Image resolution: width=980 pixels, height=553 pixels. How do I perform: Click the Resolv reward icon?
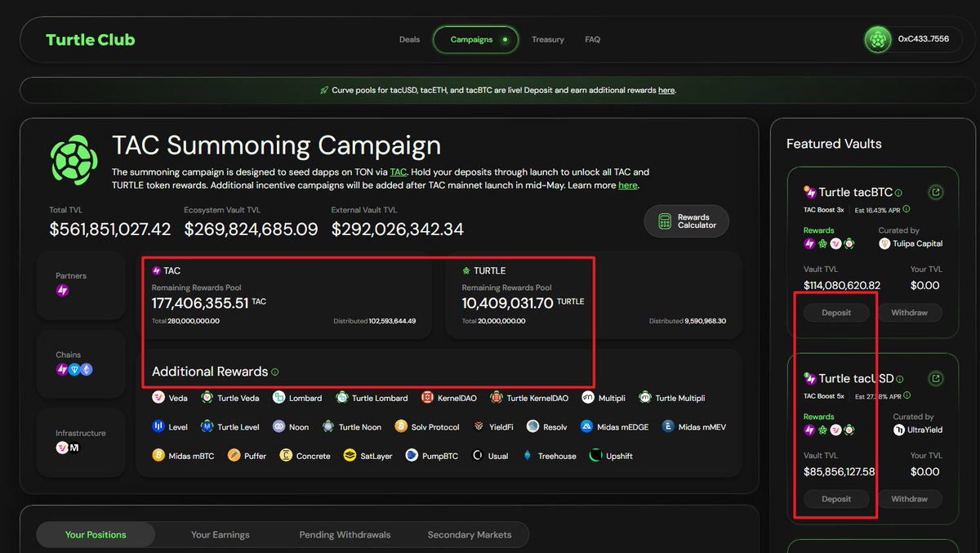coord(533,426)
